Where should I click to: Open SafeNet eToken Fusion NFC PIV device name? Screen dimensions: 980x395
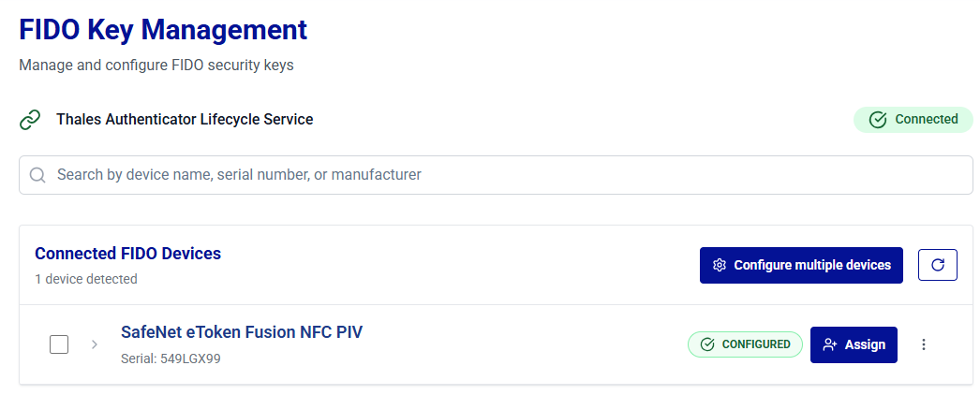coord(242,332)
